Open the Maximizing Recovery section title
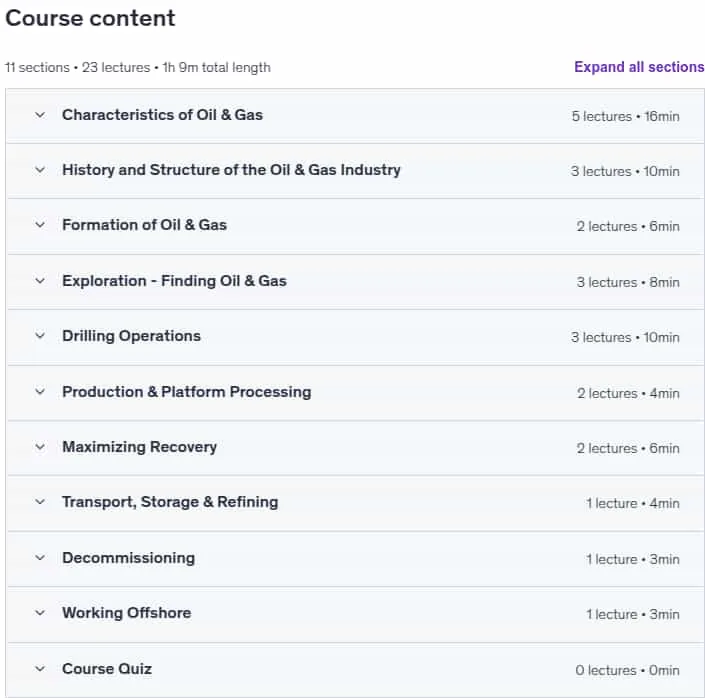Viewport: 705px width, 698px height. tap(139, 447)
